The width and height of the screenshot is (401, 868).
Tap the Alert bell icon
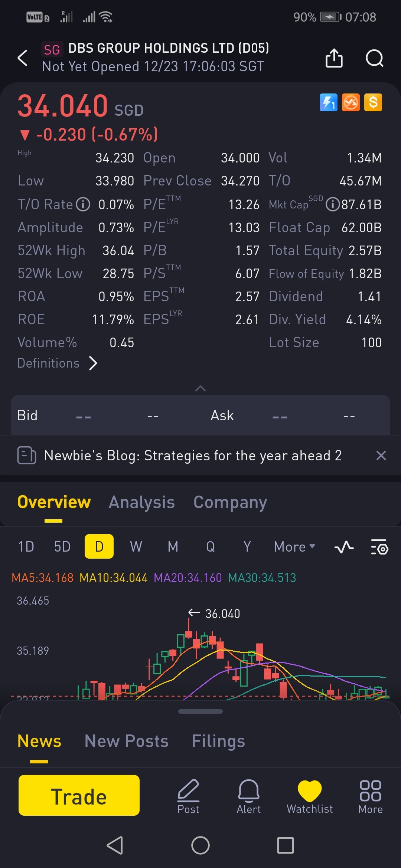[248, 796]
